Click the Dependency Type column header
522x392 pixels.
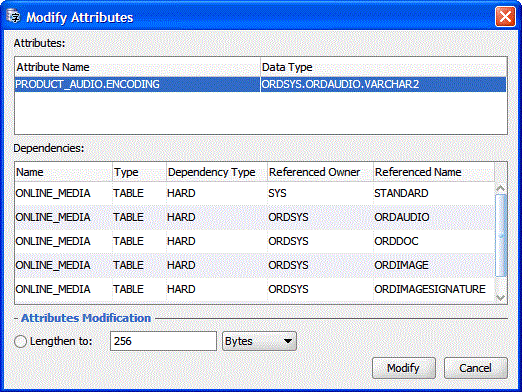tap(217, 172)
